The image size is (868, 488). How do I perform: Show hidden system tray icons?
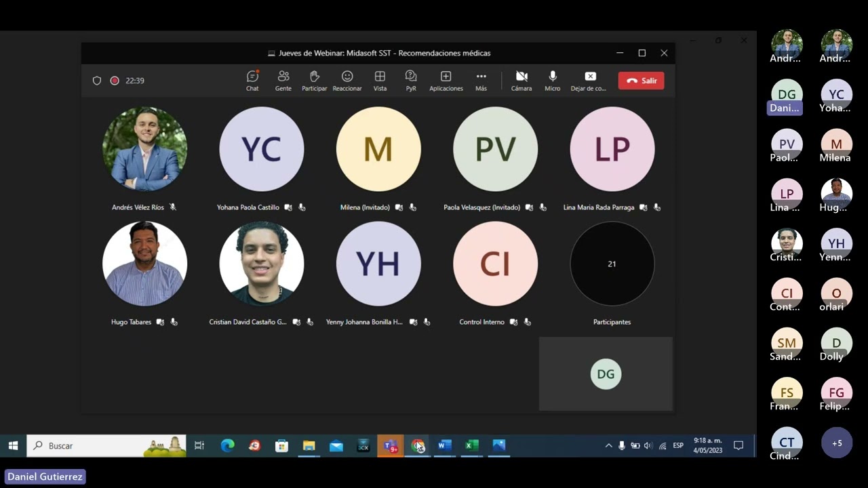click(608, 445)
